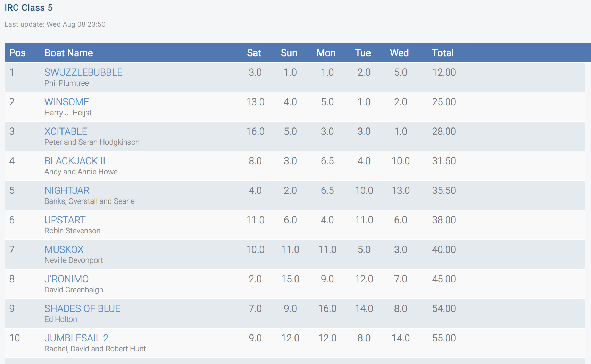Image resolution: width=591 pixels, height=364 pixels.
Task: Select the IRC Class 5 heading
Action: click(x=28, y=8)
